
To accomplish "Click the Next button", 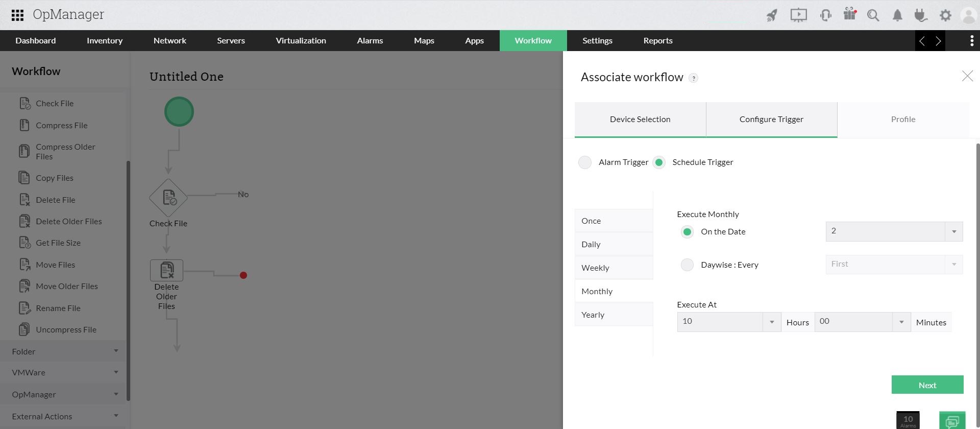I will pos(927,385).
